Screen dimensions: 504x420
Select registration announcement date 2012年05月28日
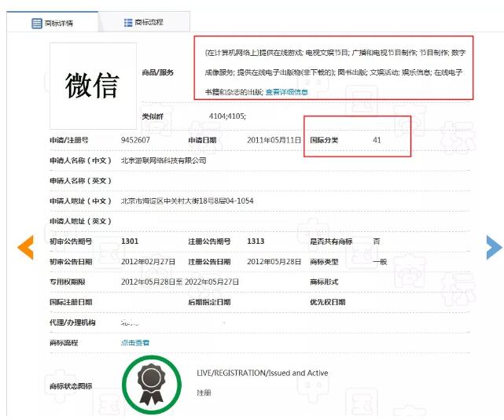point(274,262)
